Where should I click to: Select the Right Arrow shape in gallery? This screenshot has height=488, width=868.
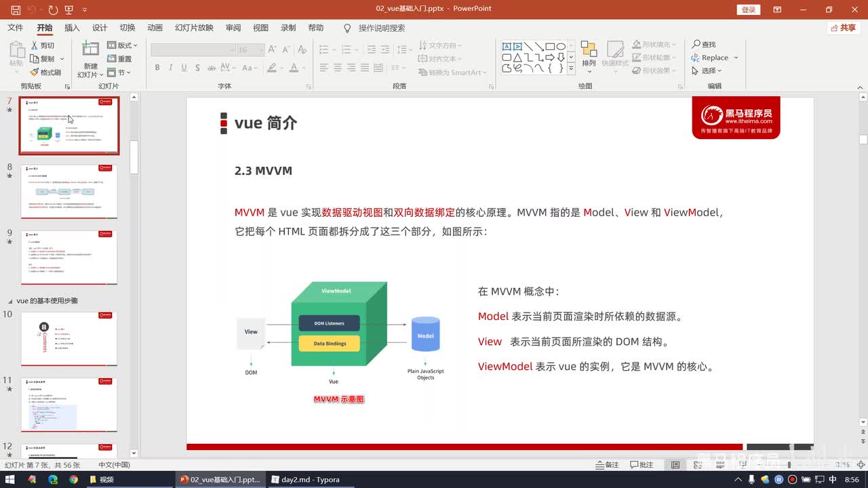[550, 58]
